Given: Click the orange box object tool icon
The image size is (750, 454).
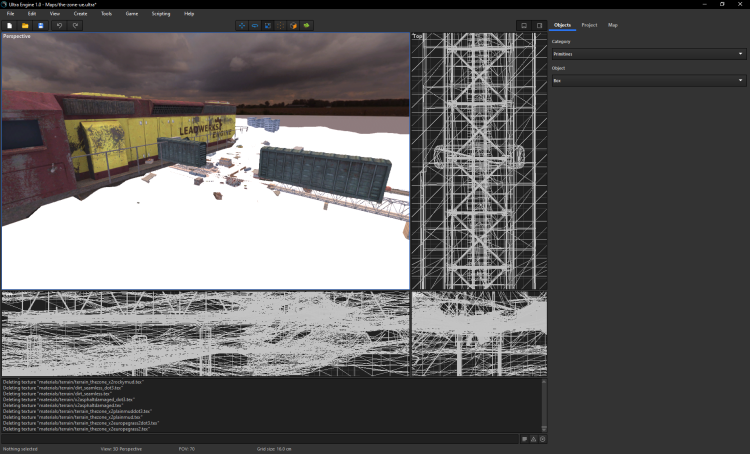Looking at the screenshot, I should click(x=294, y=25).
